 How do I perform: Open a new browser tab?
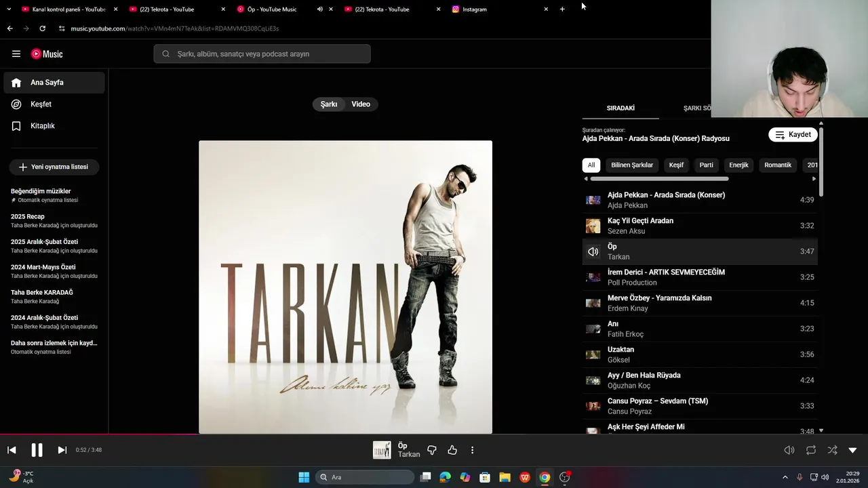[x=562, y=9]
